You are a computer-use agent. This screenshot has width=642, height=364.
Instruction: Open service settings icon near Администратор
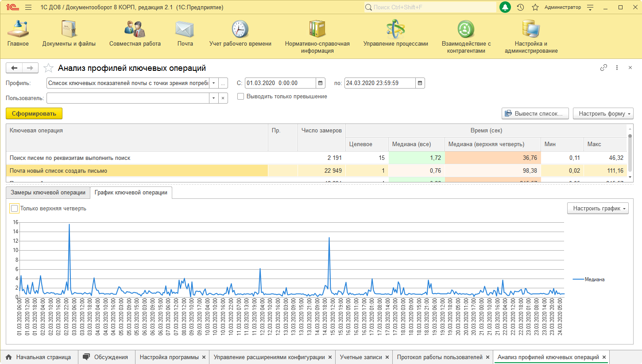(x=590, y=8)
